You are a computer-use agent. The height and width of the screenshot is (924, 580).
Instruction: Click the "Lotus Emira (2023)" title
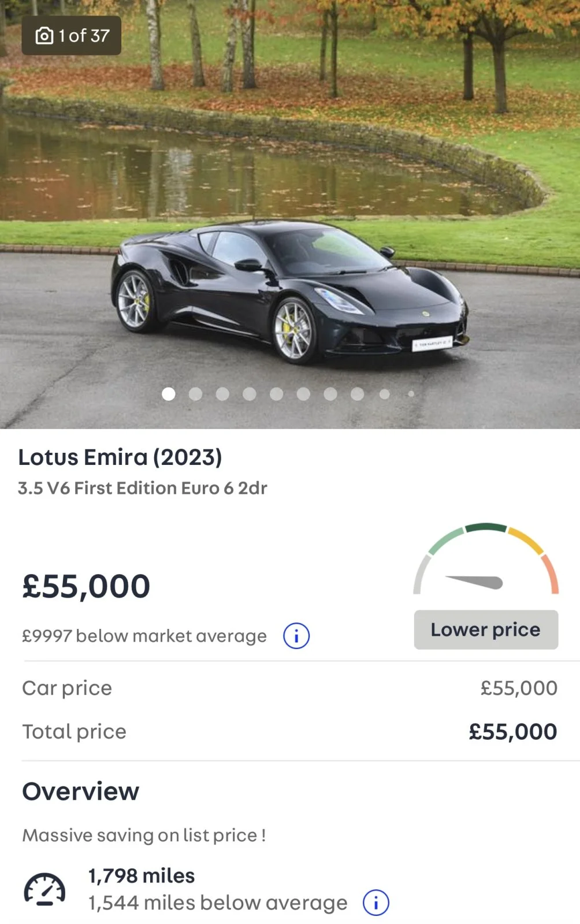(120, 457)
